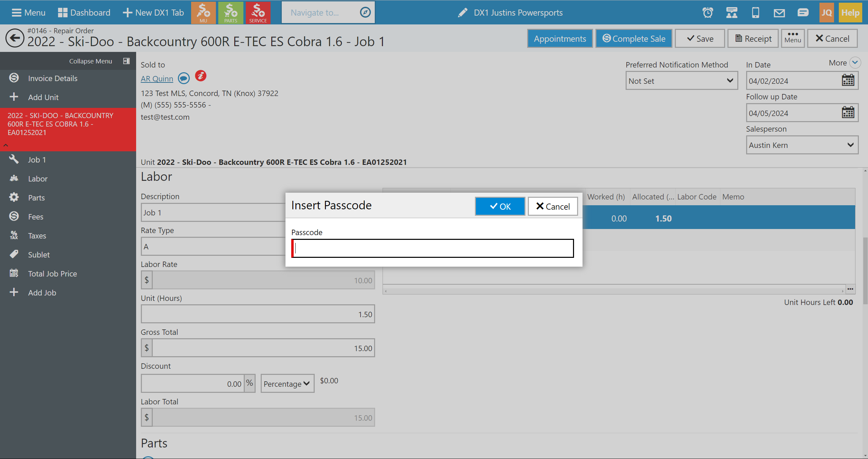Click the Passcode input field
Screen dimensions: 868x459
(x=433, y=248)
